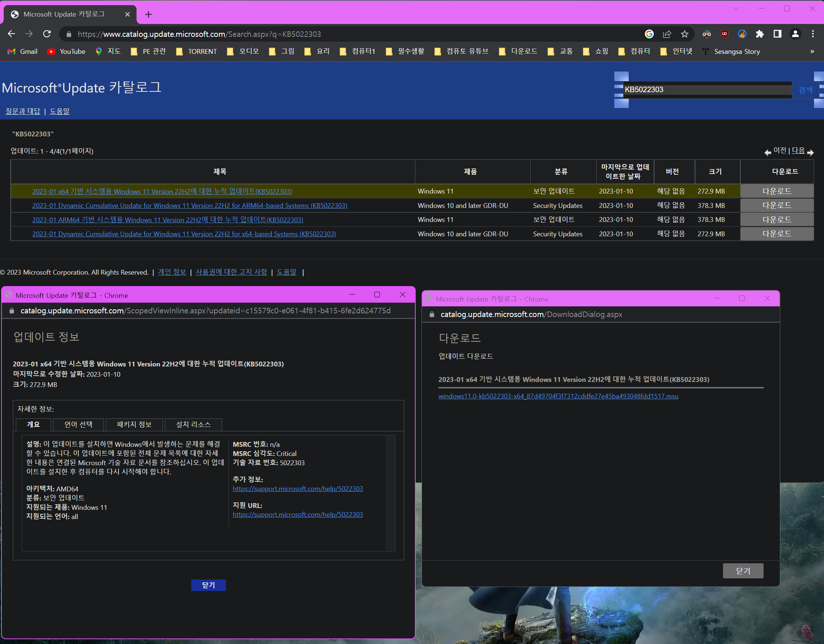Image resolution: width=824 pixels, height=644 pixels.
Task: Expand the bookmarks overflow chevron
Action: tap(812, 51)
